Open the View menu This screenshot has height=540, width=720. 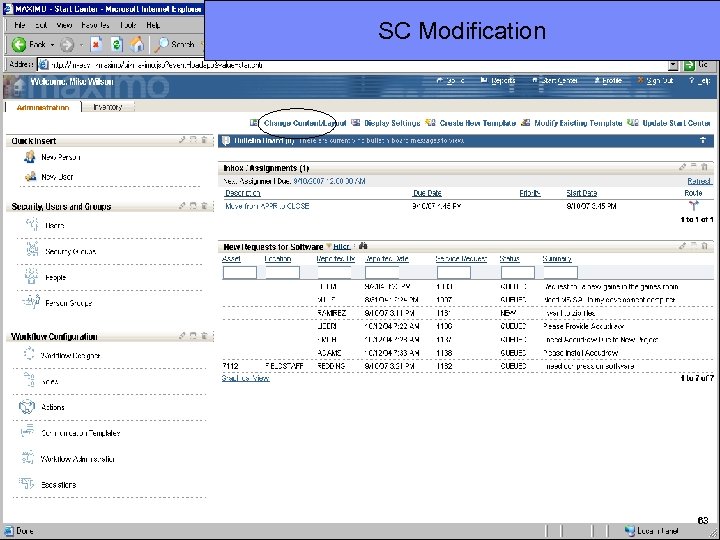pos(64,25)
